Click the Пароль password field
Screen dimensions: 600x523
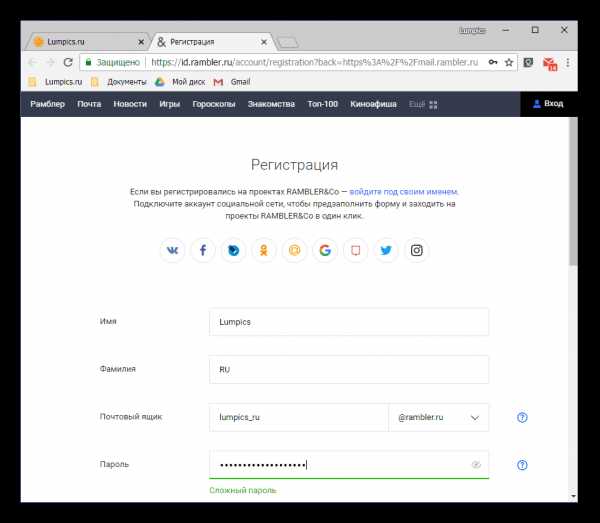(x=349, y=465)
